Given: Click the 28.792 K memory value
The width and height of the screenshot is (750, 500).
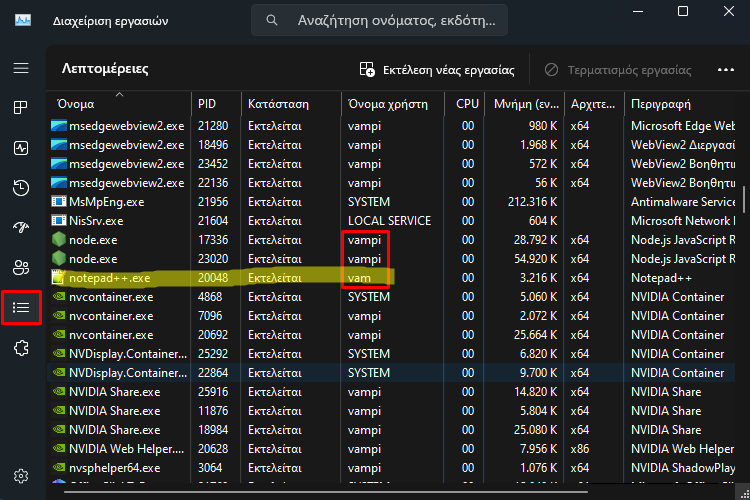Looking at the screenshot, I should 536,240.
